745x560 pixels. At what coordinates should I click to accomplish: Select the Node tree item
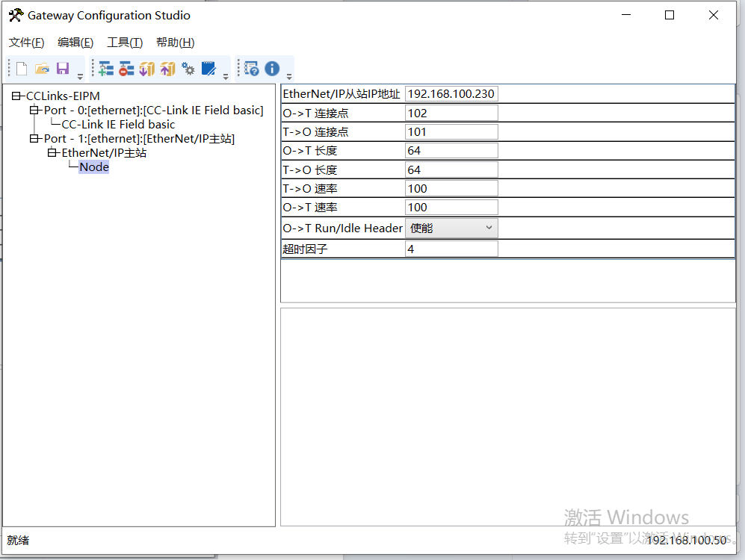point(94,167)
